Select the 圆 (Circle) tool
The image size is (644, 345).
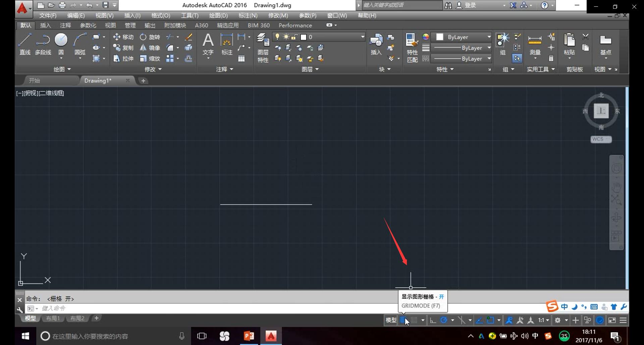61,44
